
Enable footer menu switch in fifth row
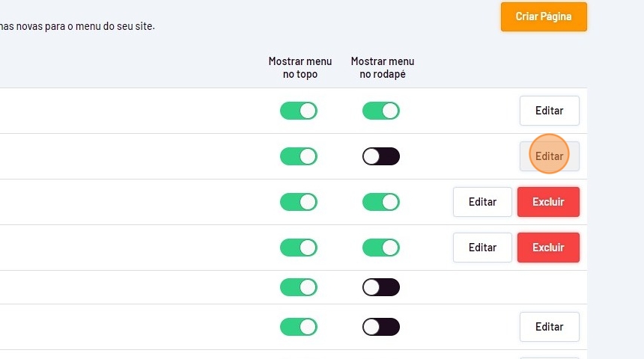tap(381, 287)
